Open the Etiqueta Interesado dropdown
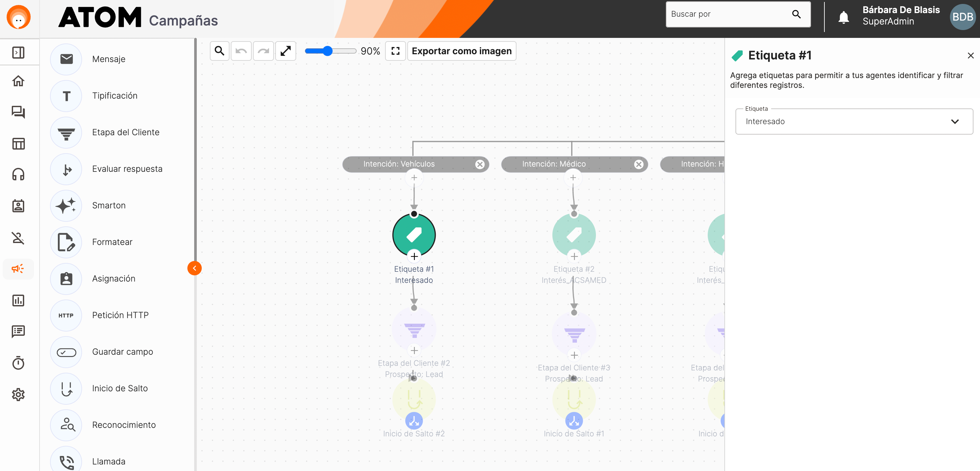The image size is (980, 471). (x=854, y=122)
